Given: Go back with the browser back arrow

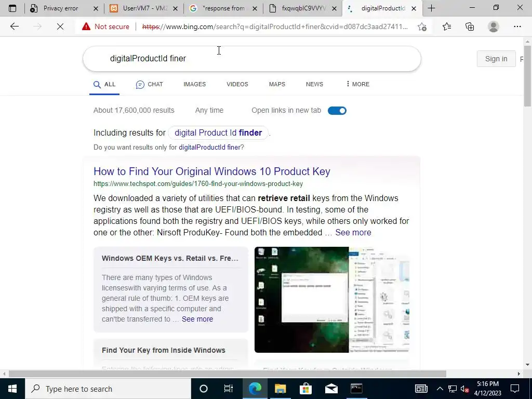Looking at the screenshot, I should [14, 26].
